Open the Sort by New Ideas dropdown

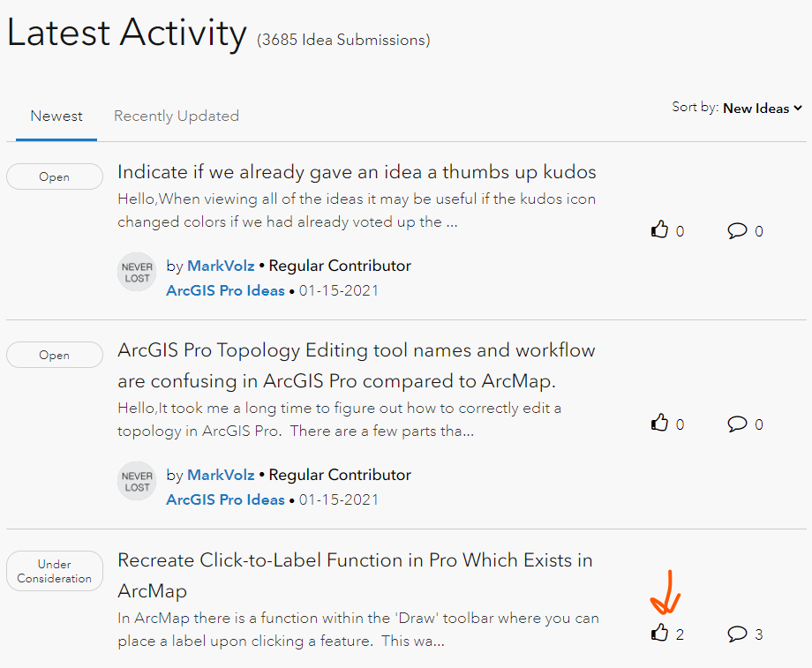tap(763, 109)
